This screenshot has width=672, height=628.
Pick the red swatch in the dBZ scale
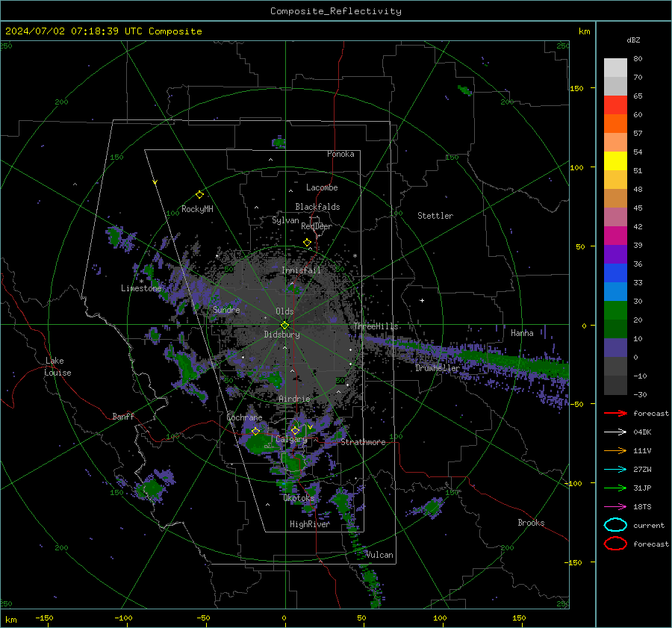tap(615, 105)
